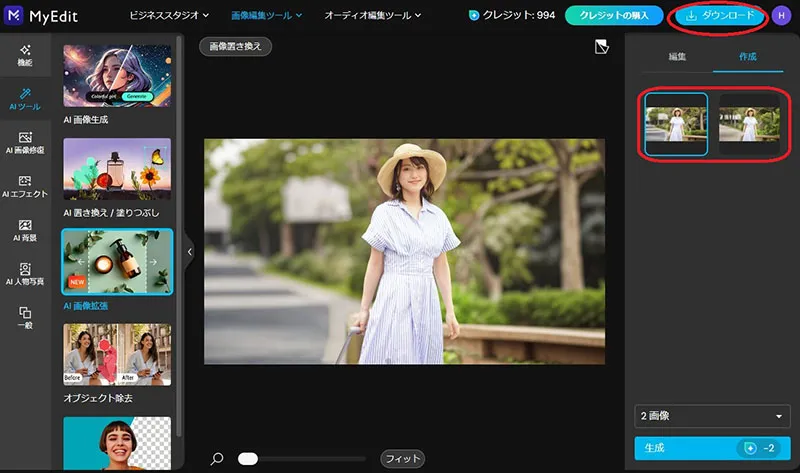This screenshot has width=800, height=473.
Task: Click the クレジットの購入 button
Action: coord(614,15)
